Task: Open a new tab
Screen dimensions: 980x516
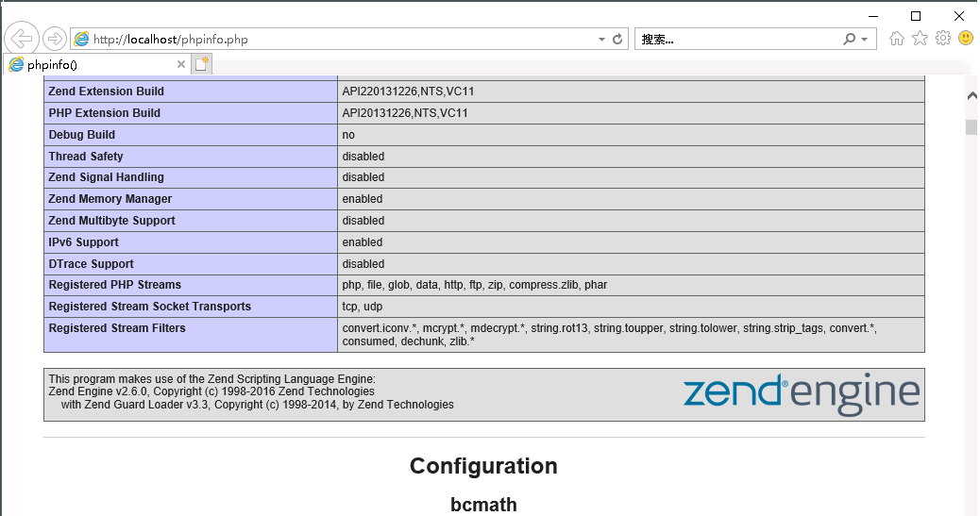Action: 201,64
